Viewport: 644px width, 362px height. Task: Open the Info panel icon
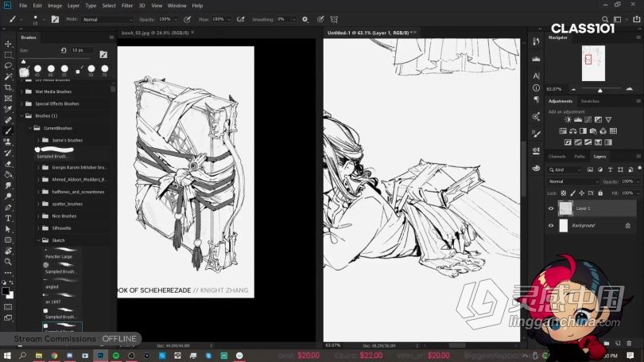click(536, 88)
